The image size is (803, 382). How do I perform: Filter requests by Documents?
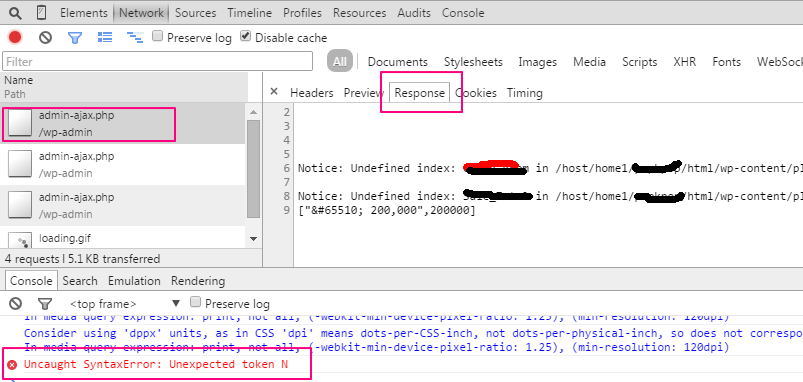click(397, 62)
